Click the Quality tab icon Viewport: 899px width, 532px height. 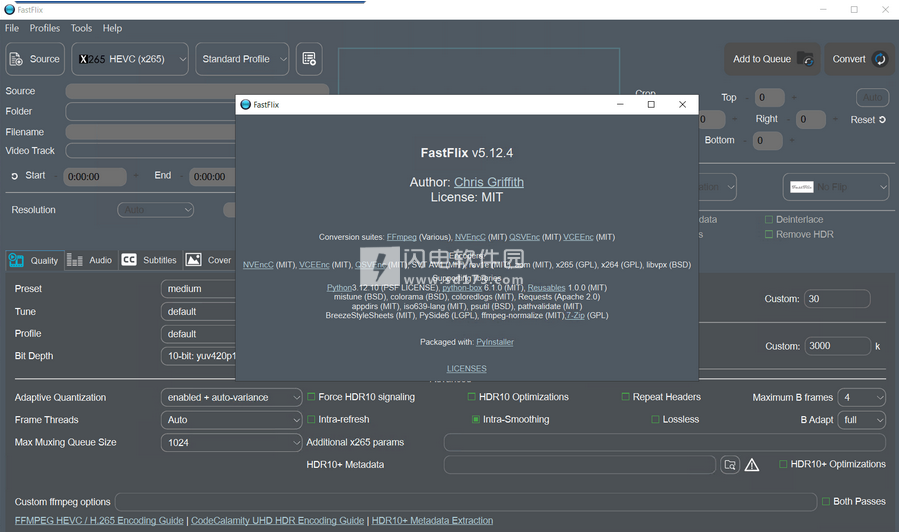[x=16, y=260]
